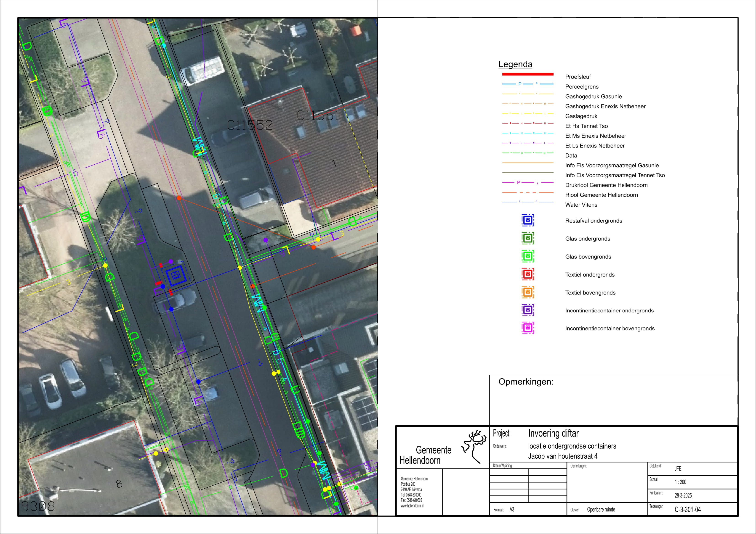Click the magenta Incontinentiecontainer bovengronds icon
756x534 pixels.
[527, 328]
